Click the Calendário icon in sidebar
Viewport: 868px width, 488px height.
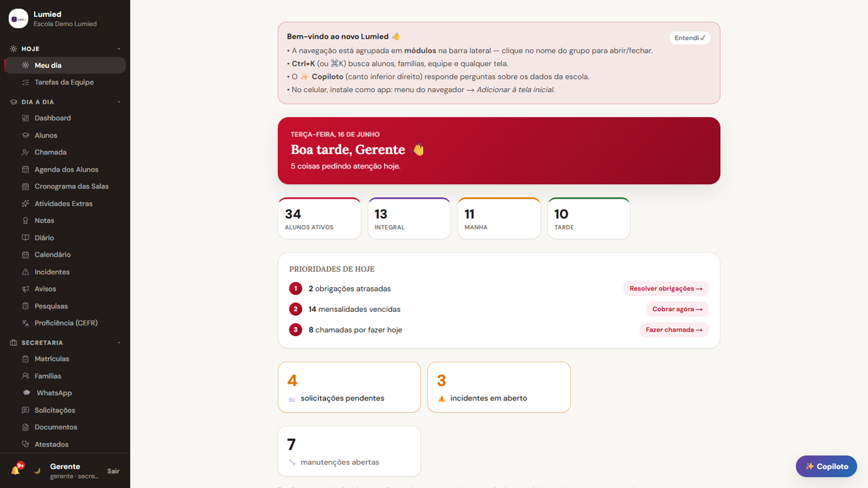[25, 255]
